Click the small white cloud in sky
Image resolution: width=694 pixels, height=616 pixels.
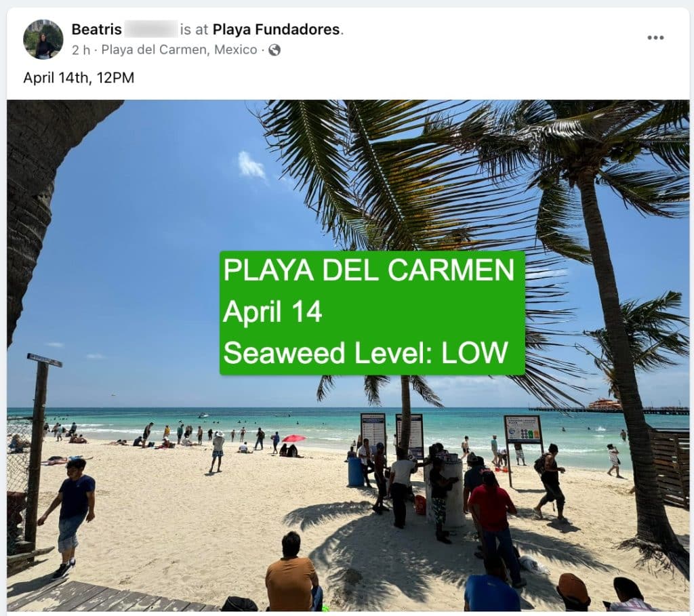pyautogui.click(x=252, y=167)
